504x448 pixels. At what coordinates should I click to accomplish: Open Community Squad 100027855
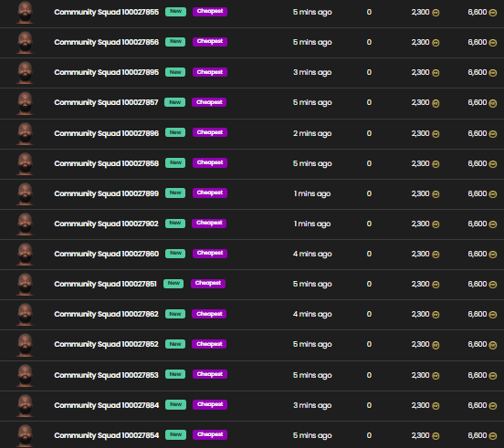(107, 12)
